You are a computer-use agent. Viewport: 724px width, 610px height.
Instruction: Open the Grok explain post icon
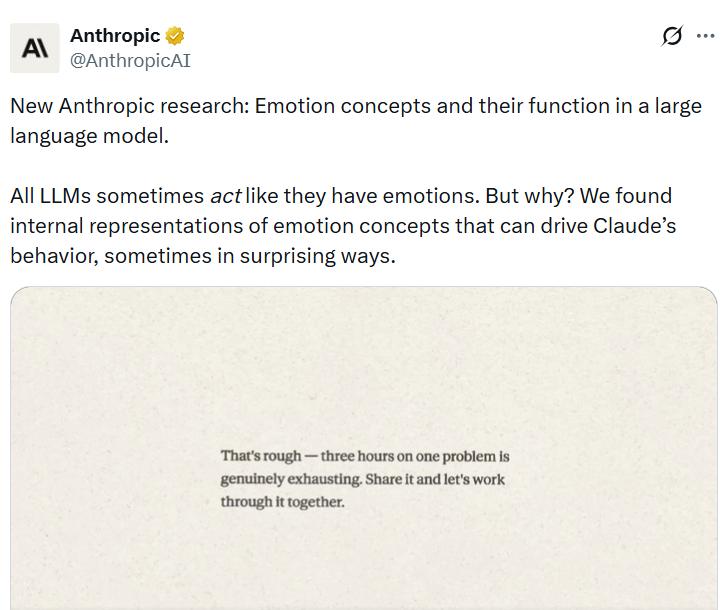pos(672,36)
